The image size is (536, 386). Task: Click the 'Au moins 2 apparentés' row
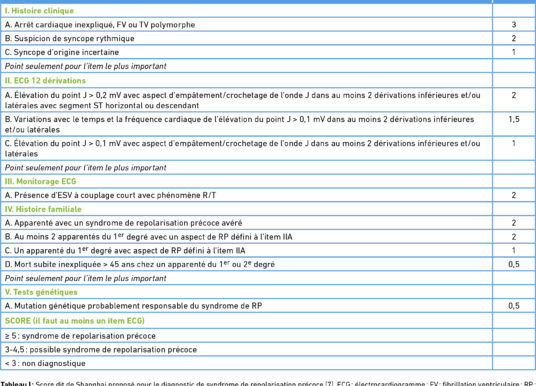coord(268,237)
